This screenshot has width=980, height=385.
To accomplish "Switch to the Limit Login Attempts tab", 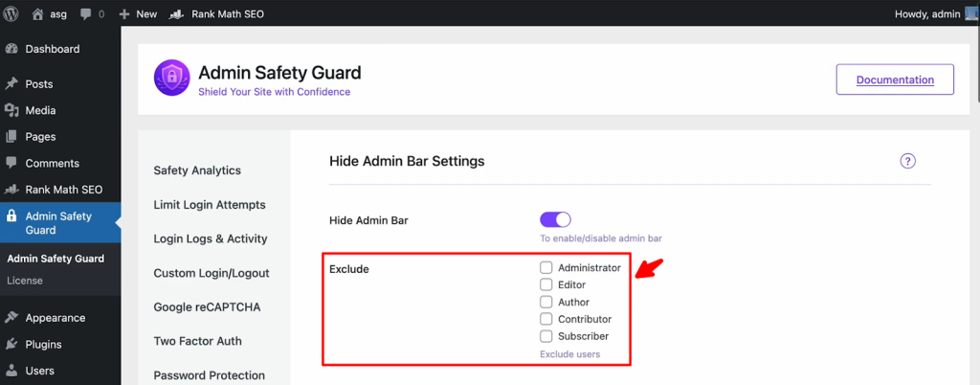I will [x=210, y=205].
